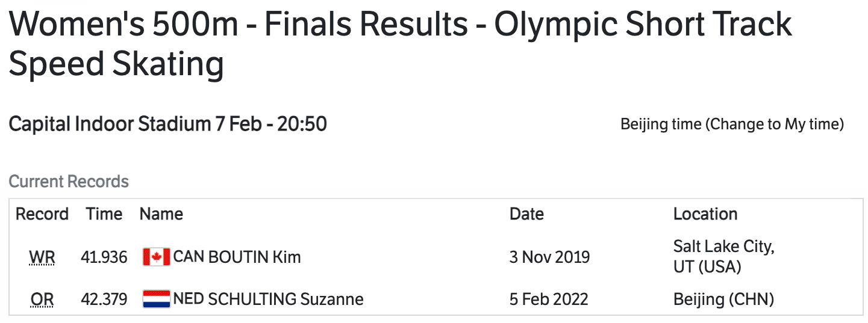Click the Date column header

click(526, 214)
